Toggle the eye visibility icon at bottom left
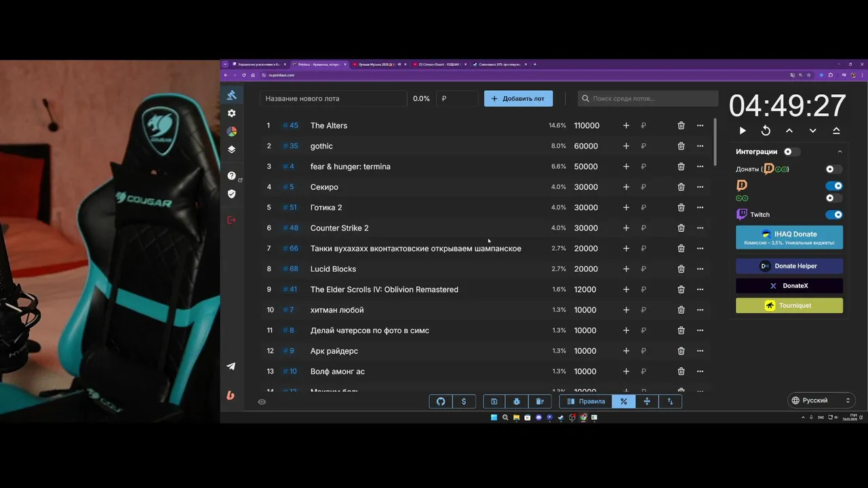Image resolution: width=868 pixels, height=488 pixels. (262, 402)
